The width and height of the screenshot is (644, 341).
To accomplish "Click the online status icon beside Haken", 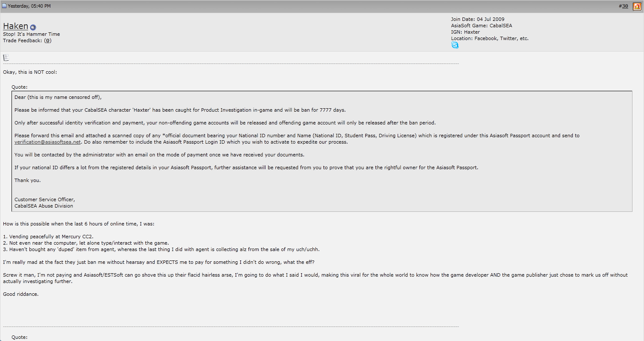I will 33,27.
